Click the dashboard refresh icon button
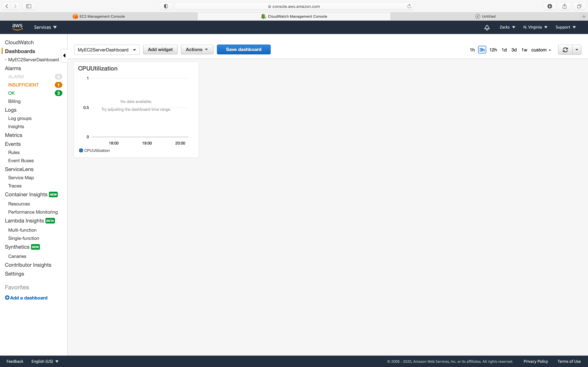 tap(565, 50)
